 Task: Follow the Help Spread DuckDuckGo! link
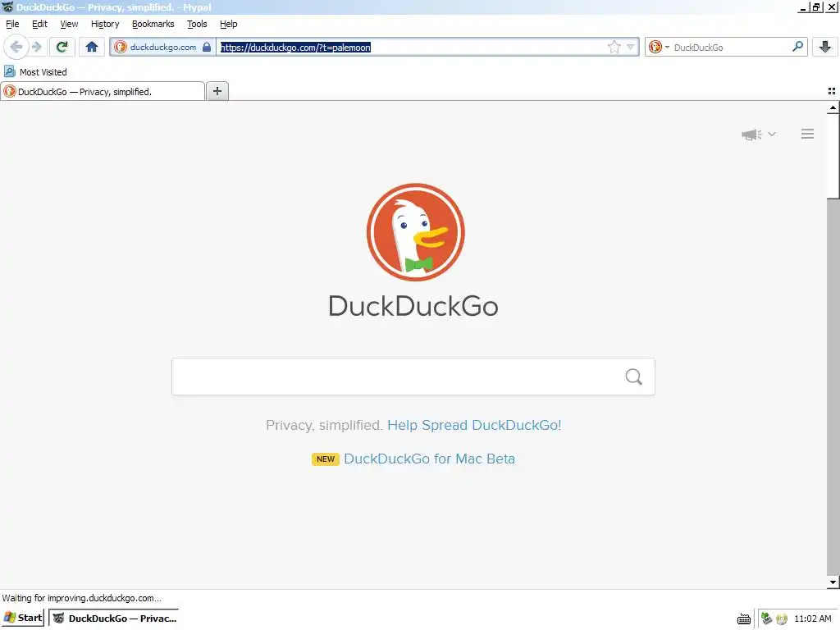point(474,426)
